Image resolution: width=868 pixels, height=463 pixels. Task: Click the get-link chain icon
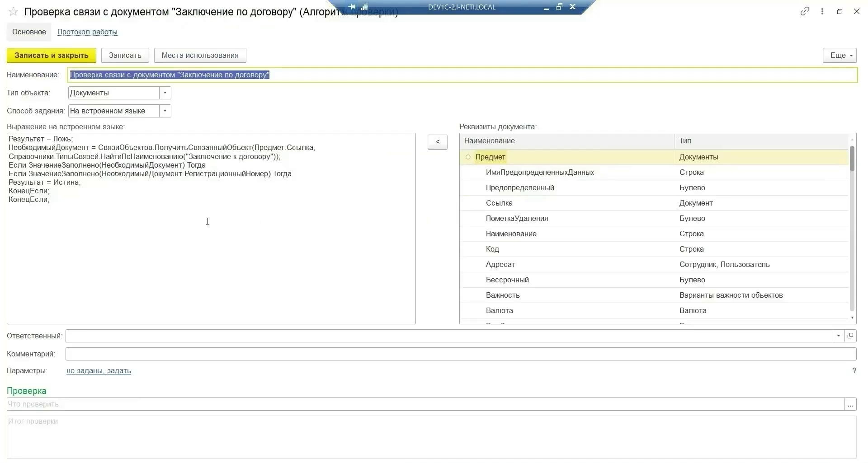(x=805, y=12)
